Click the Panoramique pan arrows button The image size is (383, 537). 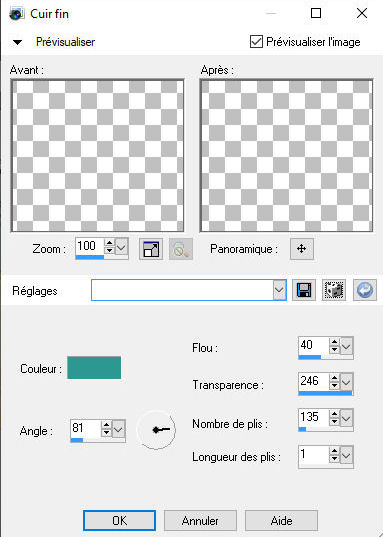pyautogui.click(x=301, y=249)
